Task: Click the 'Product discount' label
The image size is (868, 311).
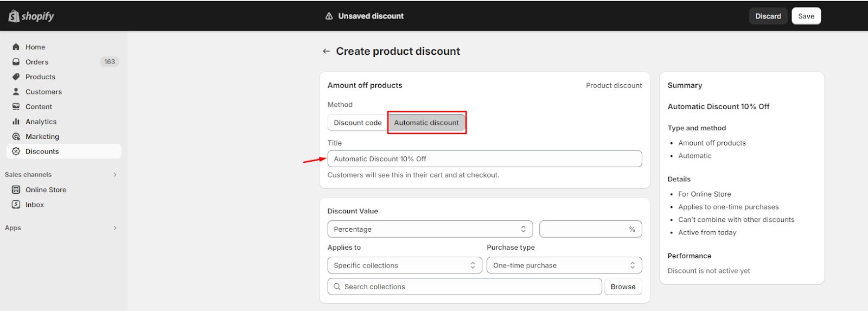Action: pyautogui.click(x=614, y=85)
